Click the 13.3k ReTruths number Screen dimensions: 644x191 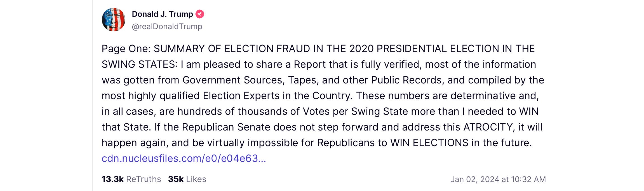point(112,179)
